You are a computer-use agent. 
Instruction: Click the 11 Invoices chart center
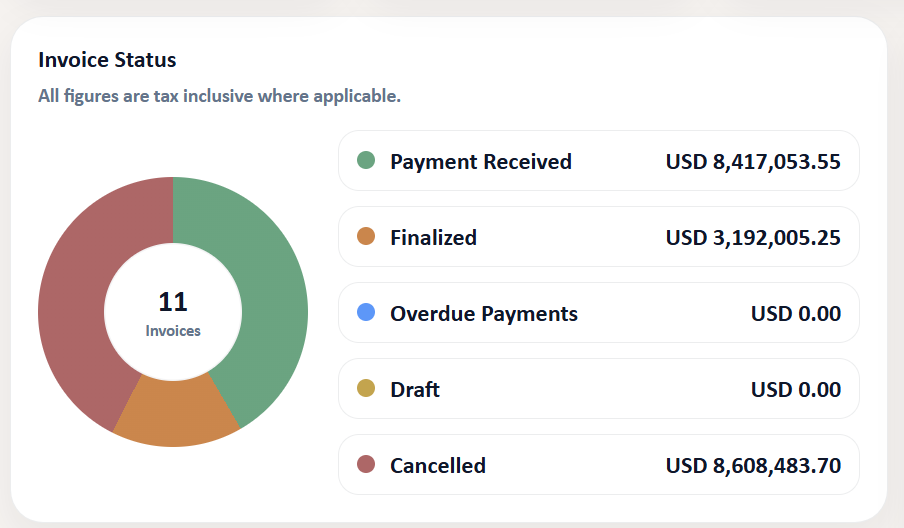tap(173, 312)
